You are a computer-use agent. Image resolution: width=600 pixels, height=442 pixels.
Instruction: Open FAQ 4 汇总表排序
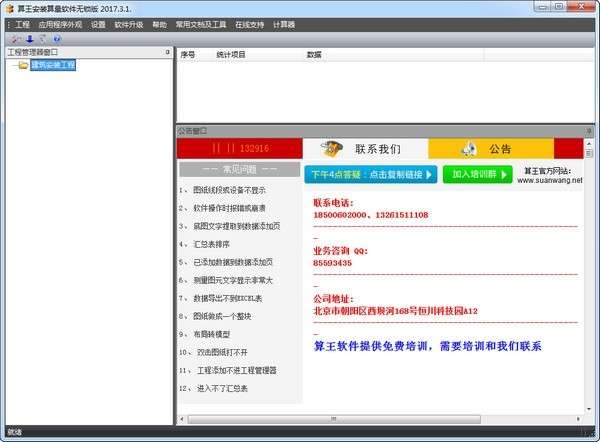coord(205,244)
